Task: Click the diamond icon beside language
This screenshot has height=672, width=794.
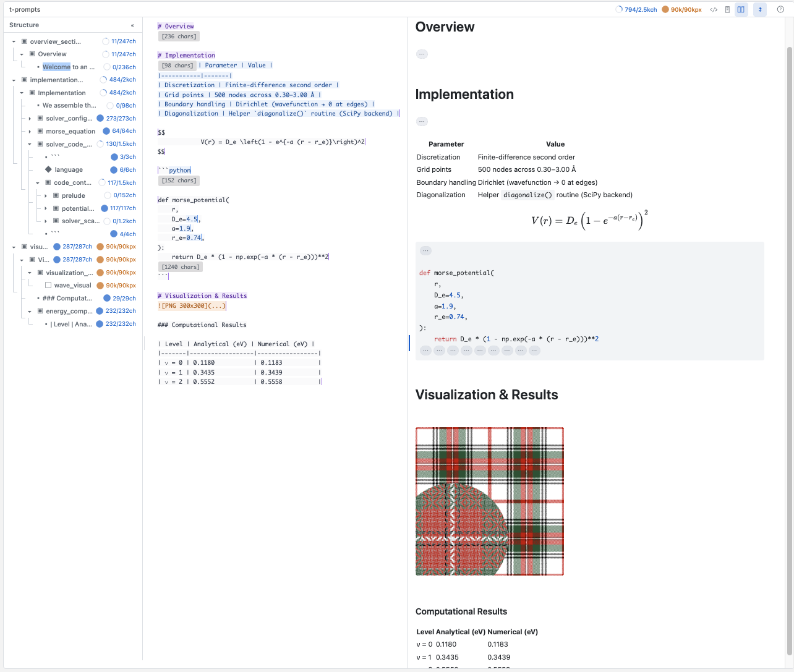Action: click(48, 169)
